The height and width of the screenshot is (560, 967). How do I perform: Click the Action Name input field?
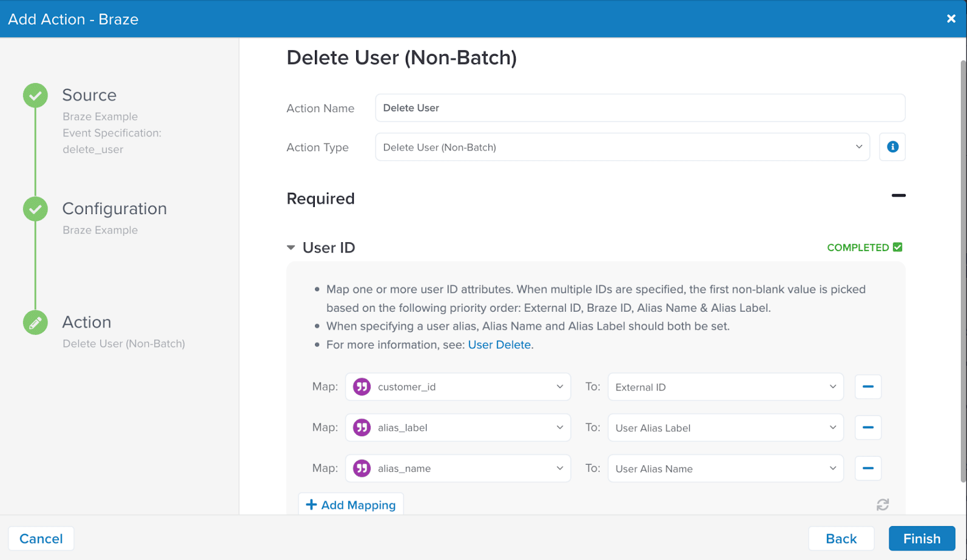tap(639, 108)
